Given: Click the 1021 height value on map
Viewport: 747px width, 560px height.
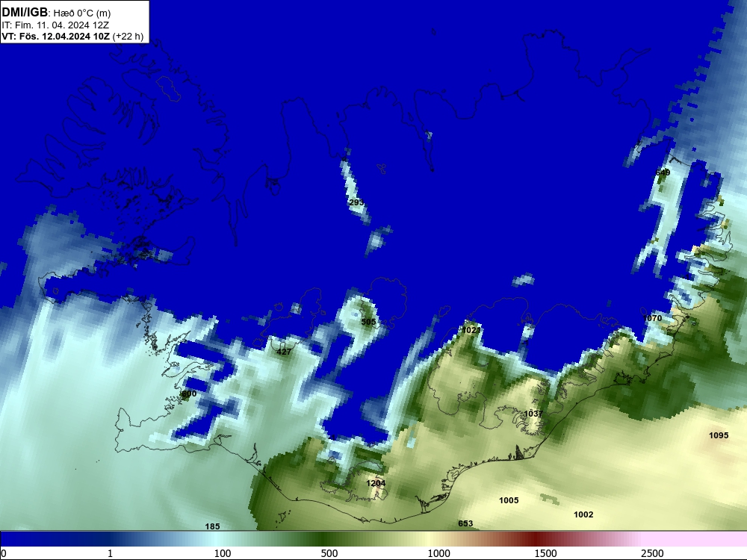Looking at the screenshot, I should [x=471, y=330].
